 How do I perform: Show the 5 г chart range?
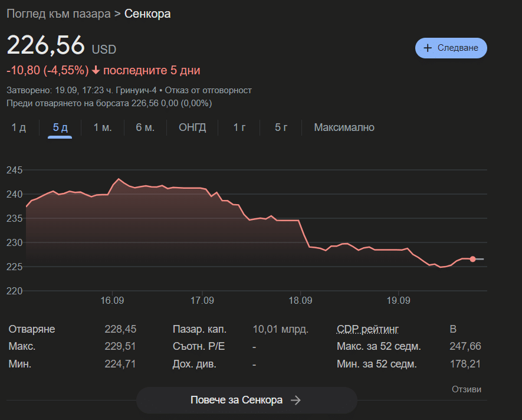point(281,127)
